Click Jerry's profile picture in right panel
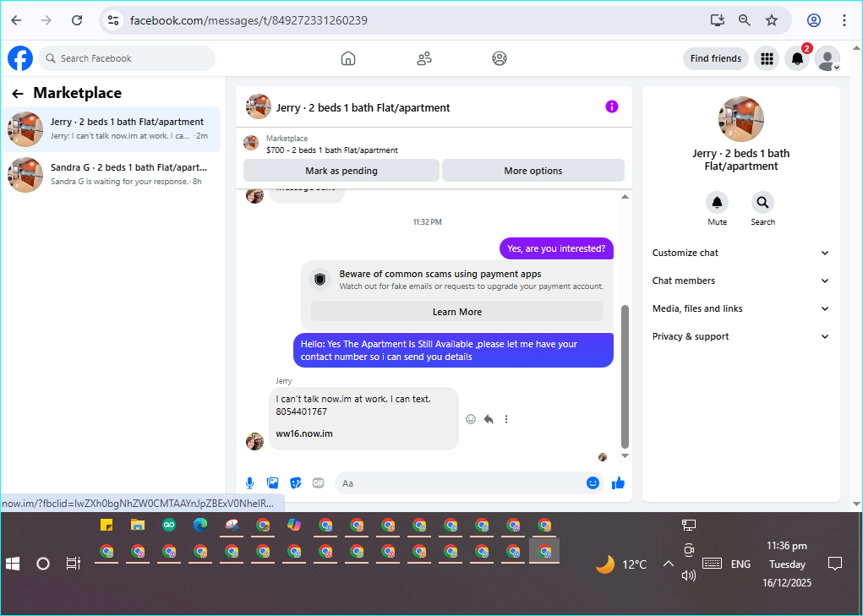This screenshot has height=616, width=863. tap(740, 119)
